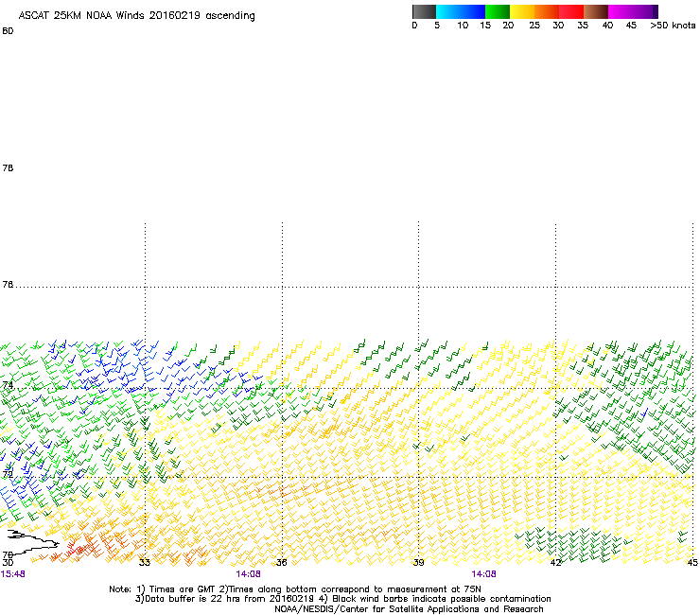Click the '40' label under the color bar
This screenshot has height=615, width=700.
pos(607,26)
